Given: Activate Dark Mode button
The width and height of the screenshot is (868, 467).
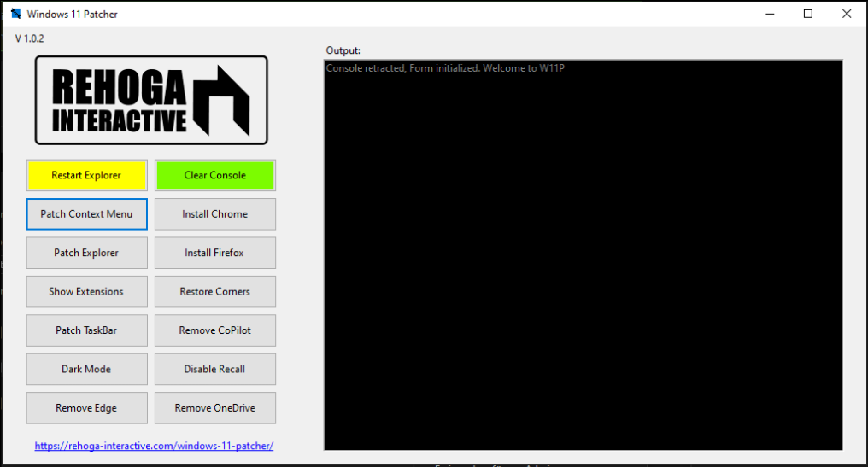Looking at the screenshot, I should pyautogui.click(x=86, y=369).
